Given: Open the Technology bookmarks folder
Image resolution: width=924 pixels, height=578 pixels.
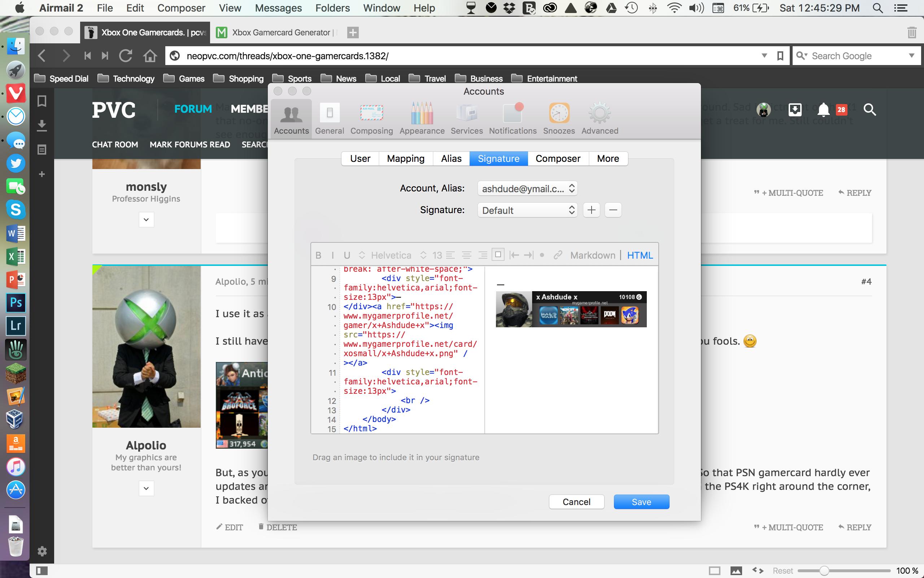Looking at the screenshot, I should coord(126,78).
